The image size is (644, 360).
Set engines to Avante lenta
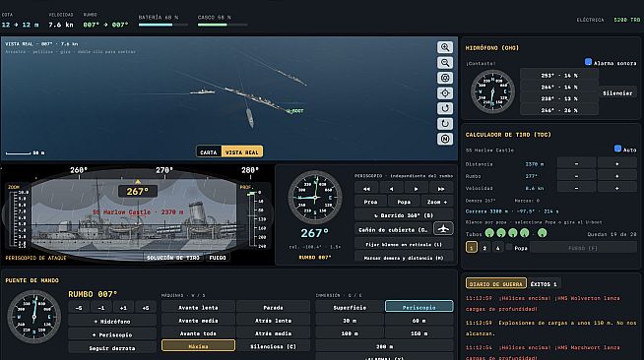coord(198,307)
